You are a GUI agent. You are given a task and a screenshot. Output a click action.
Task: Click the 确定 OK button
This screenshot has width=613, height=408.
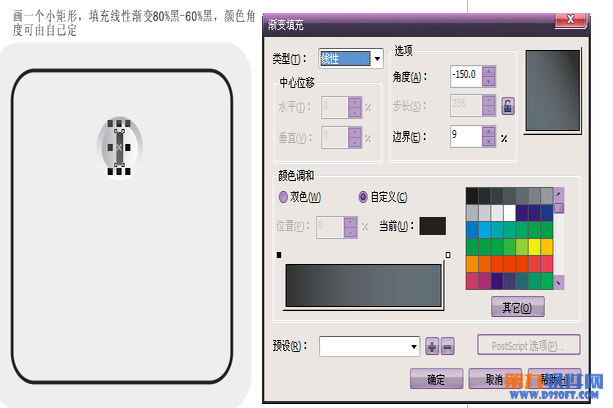tap(436, 379)
